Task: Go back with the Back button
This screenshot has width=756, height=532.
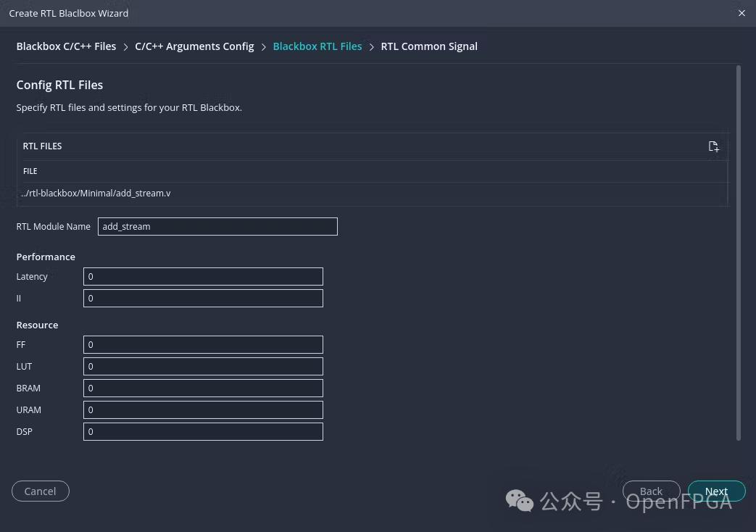Action: 651,491
